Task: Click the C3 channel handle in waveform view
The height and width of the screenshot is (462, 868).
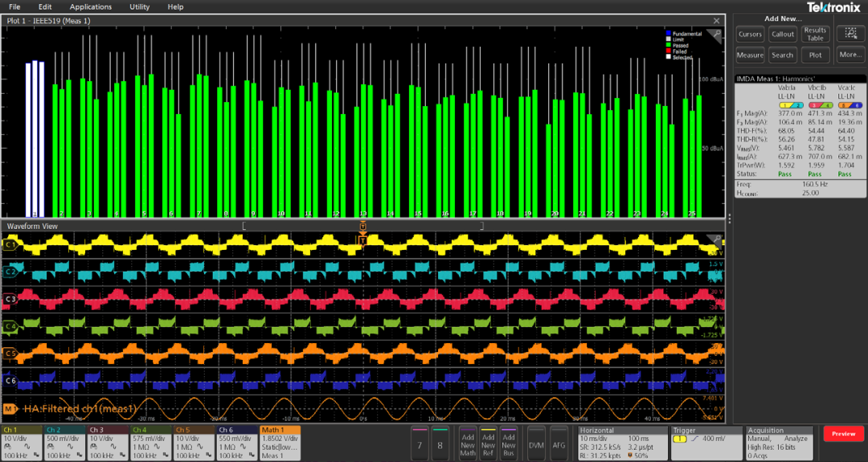Action: 10,299
